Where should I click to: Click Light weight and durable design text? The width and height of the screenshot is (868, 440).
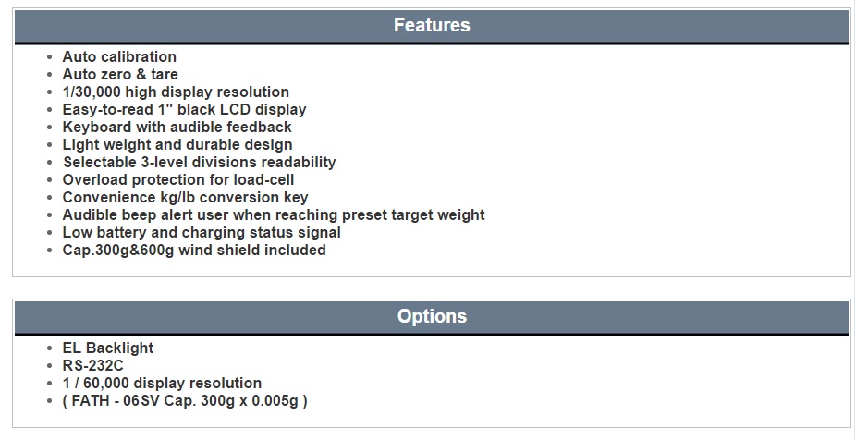(x=177, y=145)
